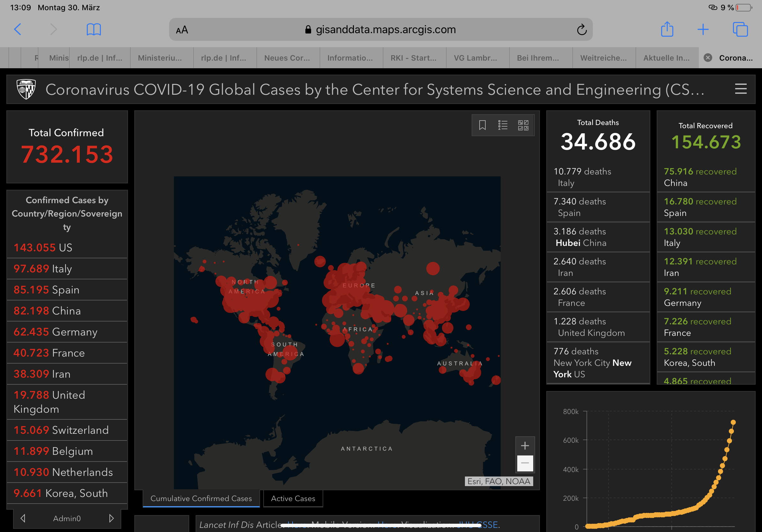The width and height of the screenshot is (762, 532).
Task: Select the '62.435 Germany' row
Action: click(x=67, y=332)
